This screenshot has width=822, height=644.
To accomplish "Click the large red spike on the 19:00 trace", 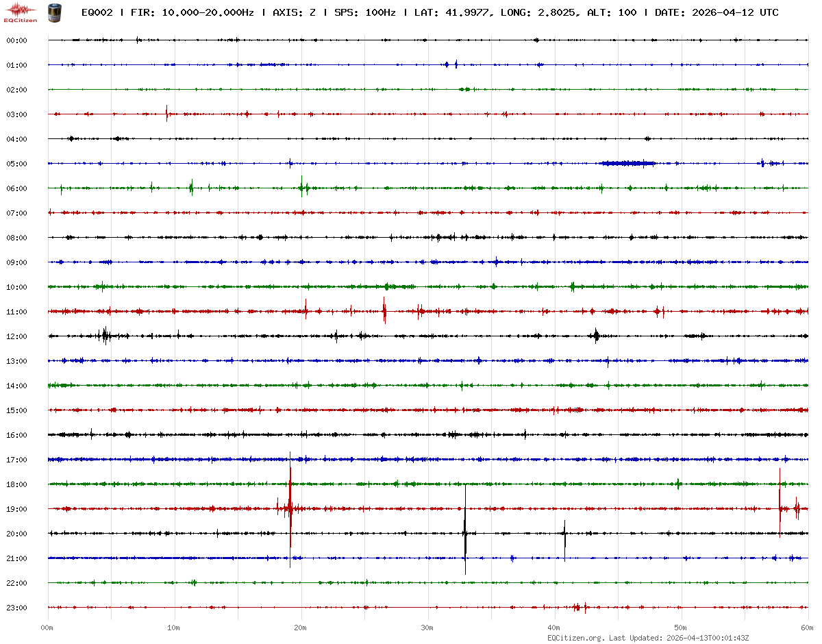I will (290, 508).
